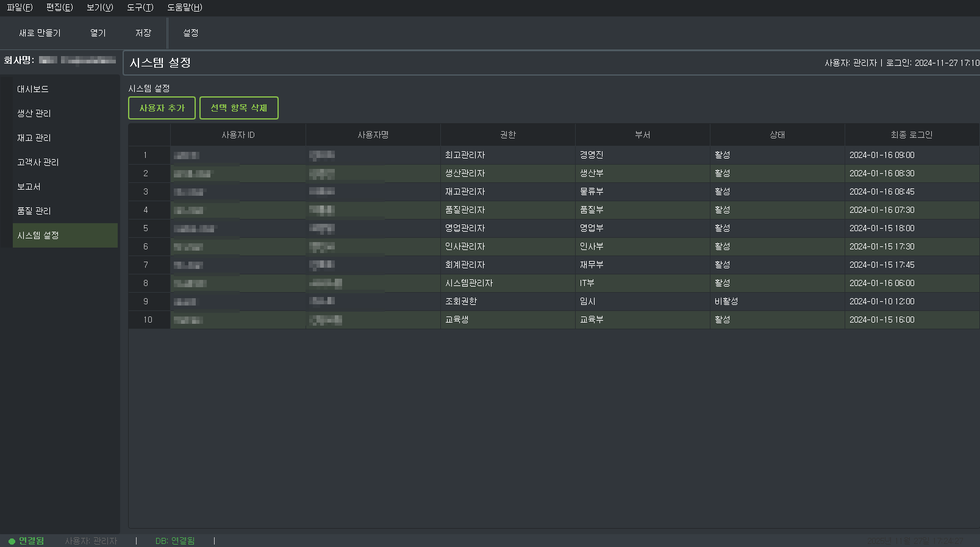Open the 도움말(H) menu
This screenshot has height=547, width=980.
[x=184, y=7]
